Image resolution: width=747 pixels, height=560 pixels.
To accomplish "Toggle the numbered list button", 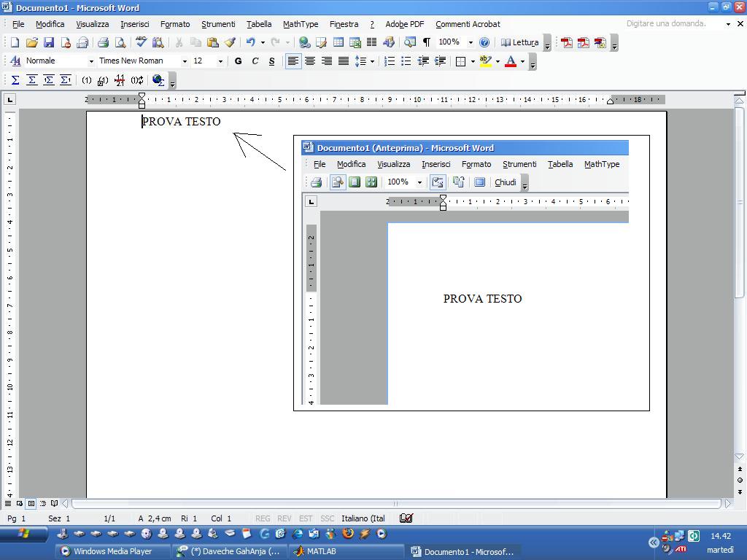I will point(390,61).
